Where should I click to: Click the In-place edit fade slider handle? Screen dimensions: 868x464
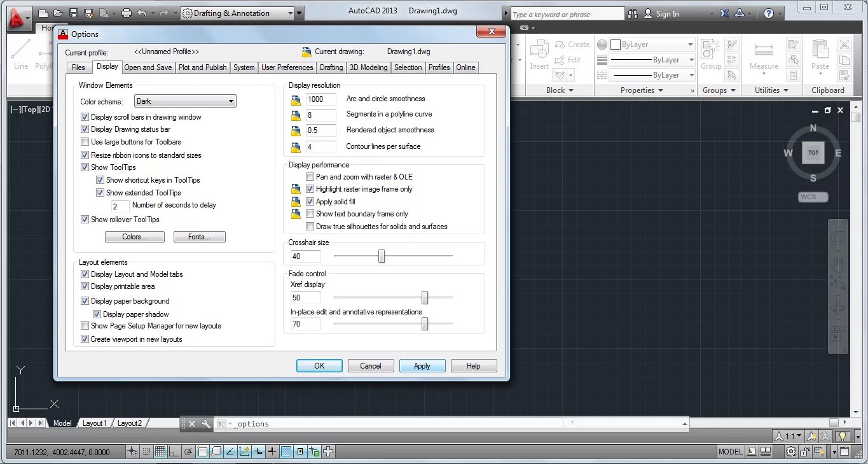click(425, 324)
